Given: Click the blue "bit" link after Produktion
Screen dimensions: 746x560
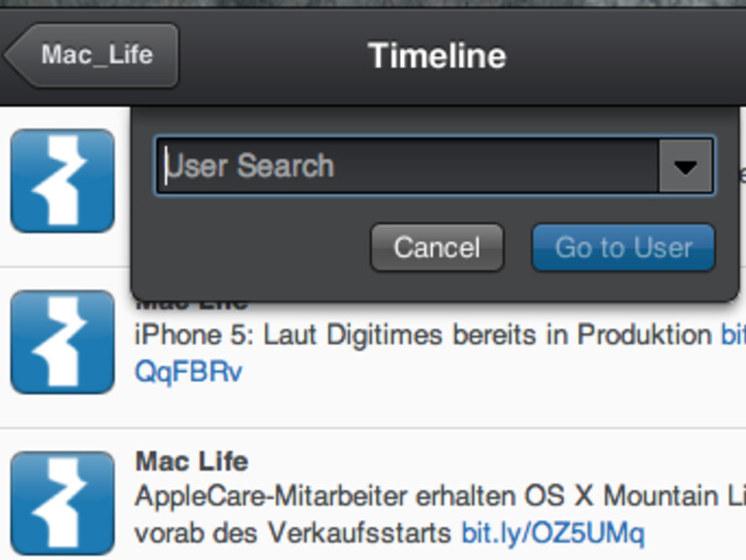Looking at the screenshot, I should (x=732, y=335).
